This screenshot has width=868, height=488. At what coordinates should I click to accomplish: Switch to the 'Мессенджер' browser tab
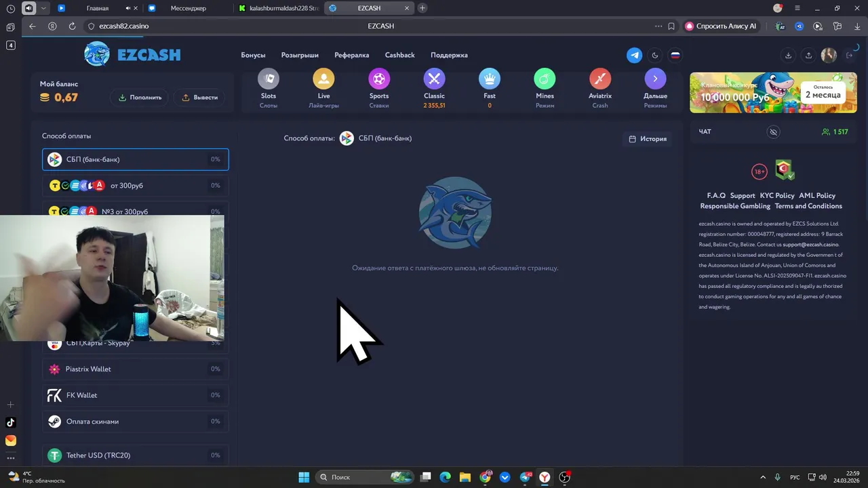click(x=188, y=8)
